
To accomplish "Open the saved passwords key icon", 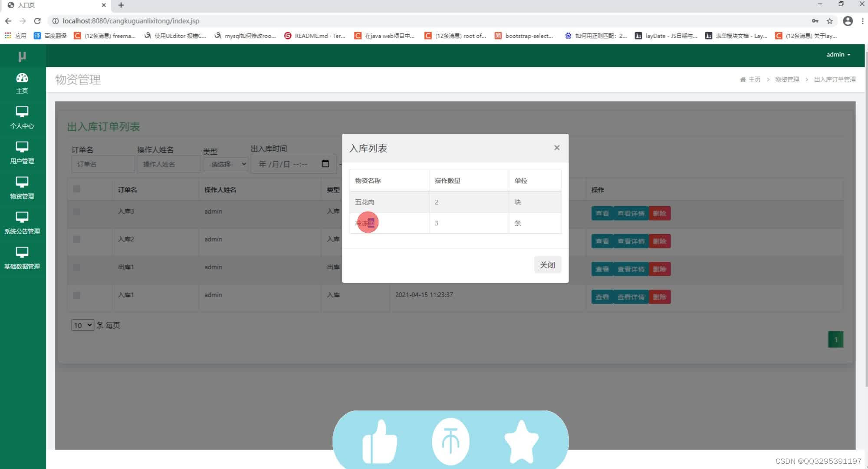I will pos(815,21).
